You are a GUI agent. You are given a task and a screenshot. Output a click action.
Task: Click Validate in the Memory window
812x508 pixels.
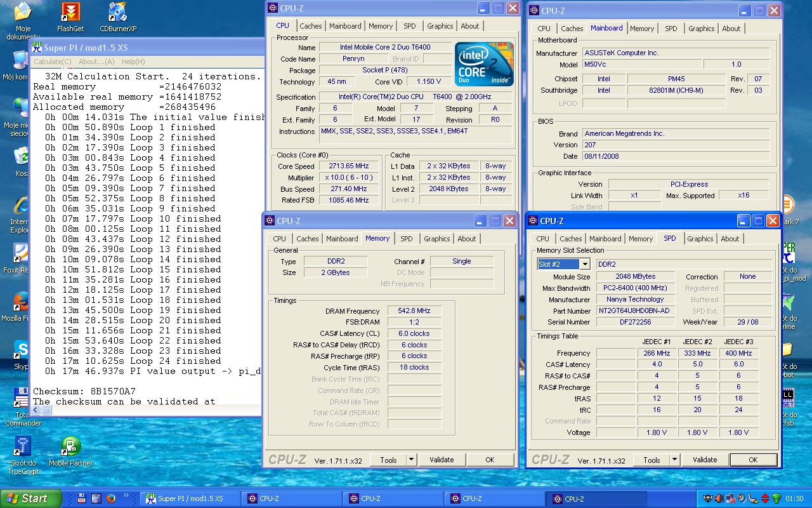442,460
